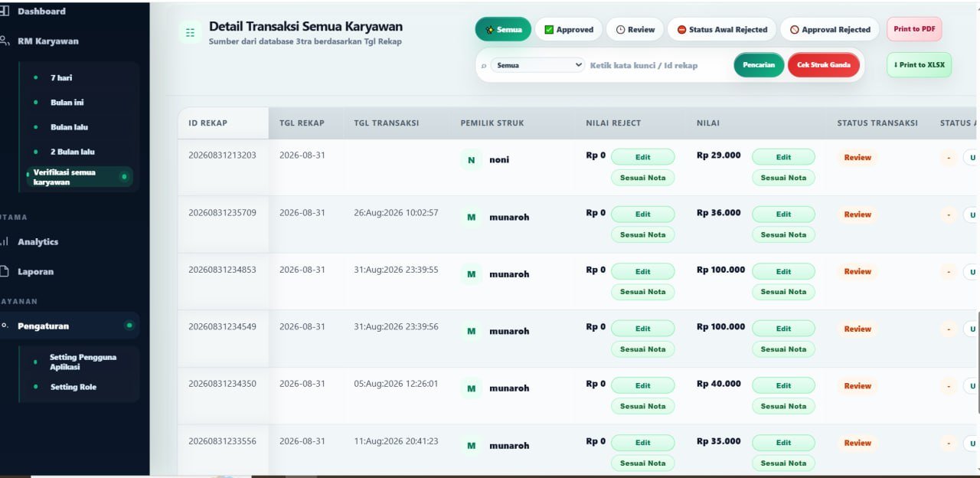
Task: Click ID rekap 20260831213203
Action: point(222,156)
